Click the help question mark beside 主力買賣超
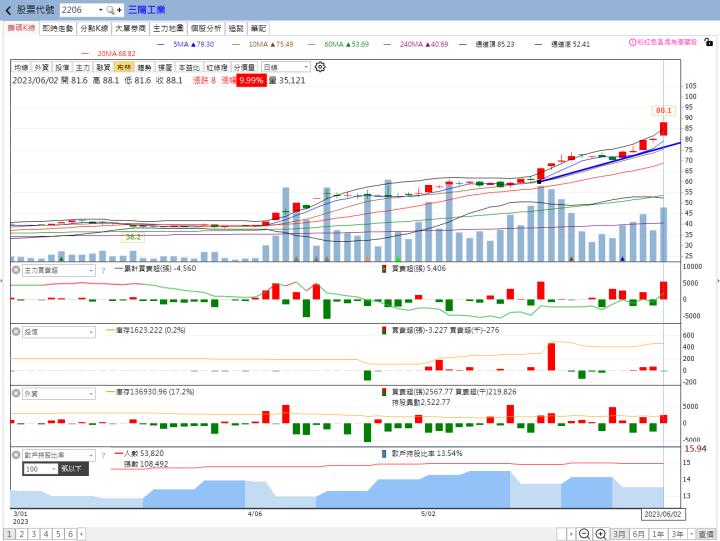 [x=102, y=270]
